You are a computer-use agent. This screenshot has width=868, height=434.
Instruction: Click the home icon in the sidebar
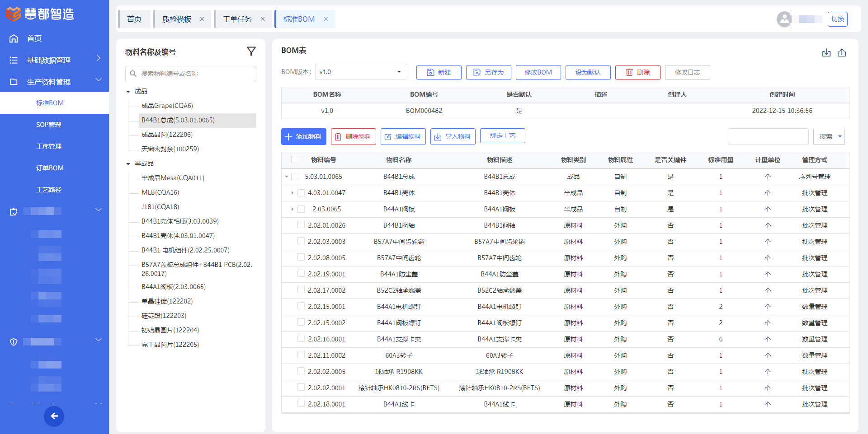14,38
